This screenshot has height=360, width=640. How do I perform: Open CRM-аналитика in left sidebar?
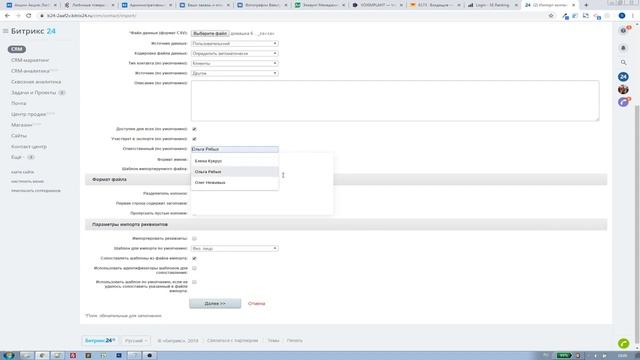(x=30, y=71)
